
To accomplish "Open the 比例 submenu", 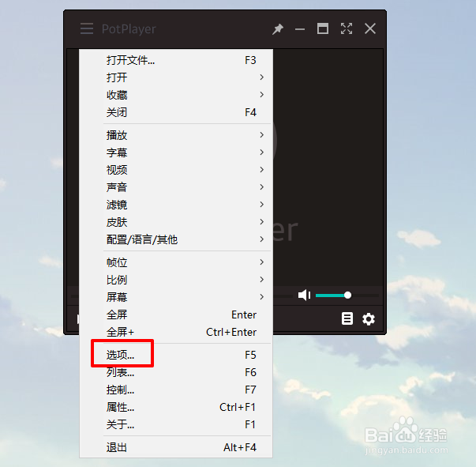I will tap(176, 280).
